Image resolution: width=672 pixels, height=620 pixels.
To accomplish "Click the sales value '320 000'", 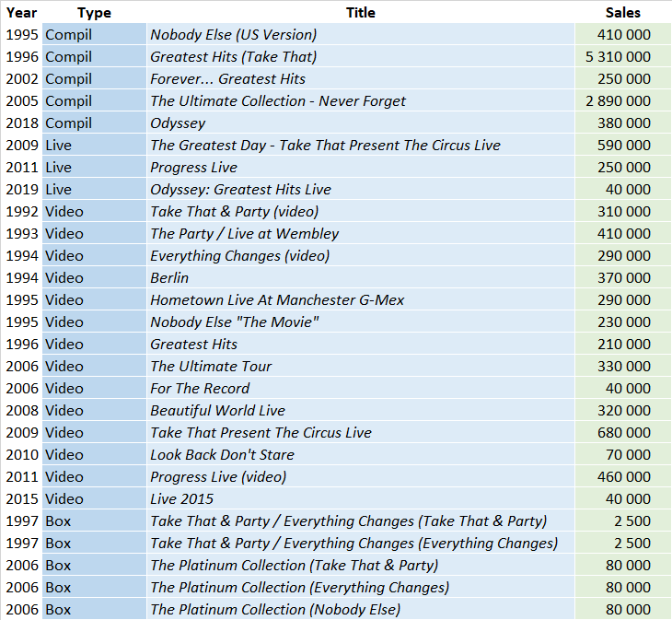I will tap(624, 411).
